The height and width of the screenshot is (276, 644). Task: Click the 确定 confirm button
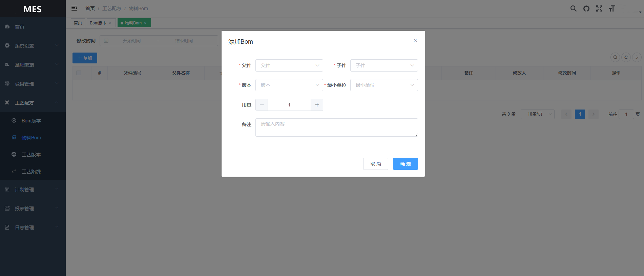tap(406, 164)
